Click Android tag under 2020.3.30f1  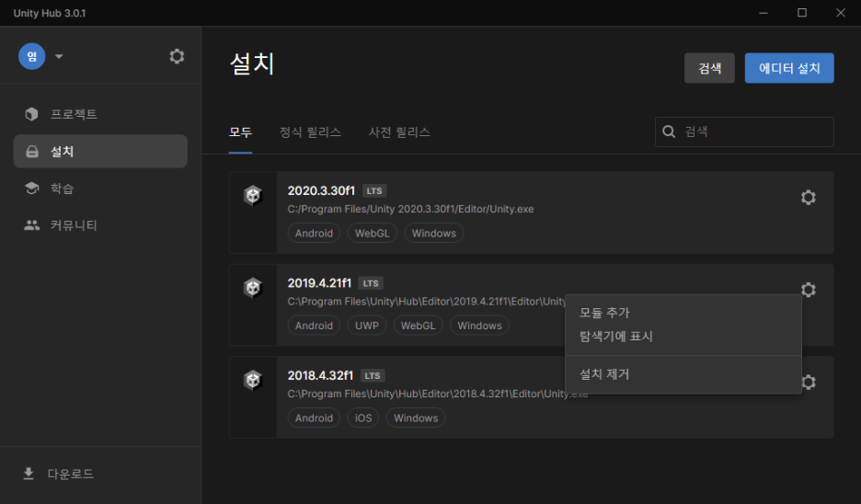314,234
